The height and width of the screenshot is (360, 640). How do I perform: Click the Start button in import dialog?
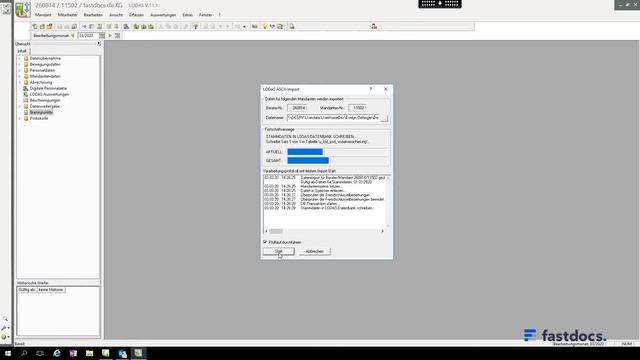278,251
